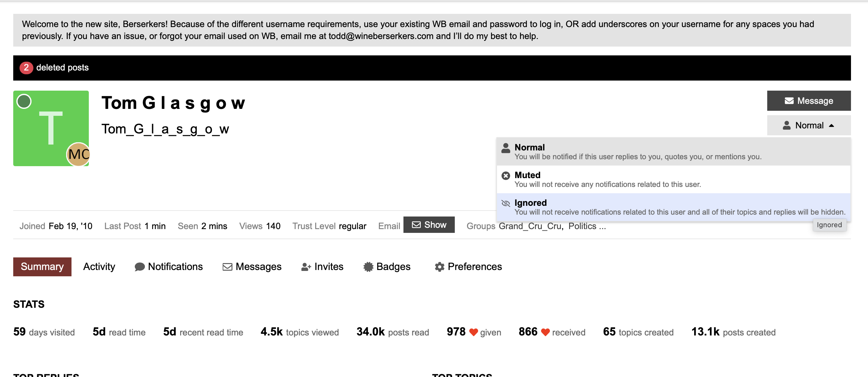Click the Preferences gear icon

pos(439,267)
